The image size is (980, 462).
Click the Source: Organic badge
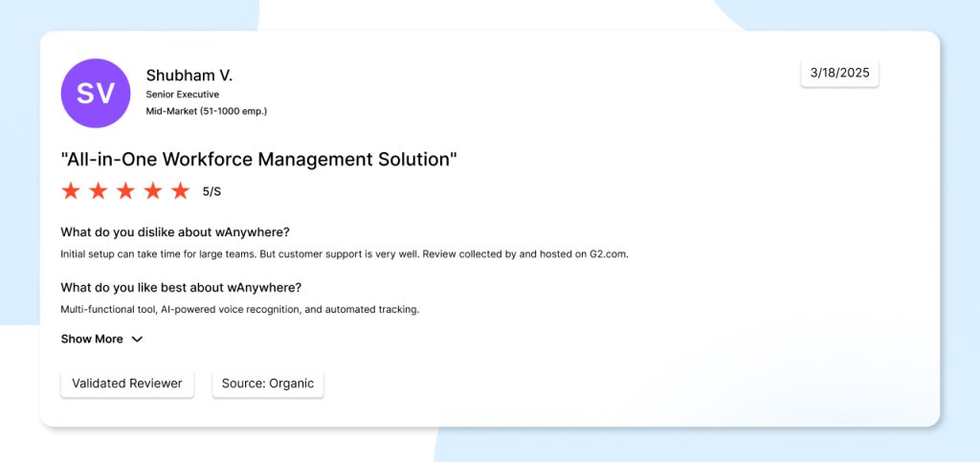pos(268,384)
